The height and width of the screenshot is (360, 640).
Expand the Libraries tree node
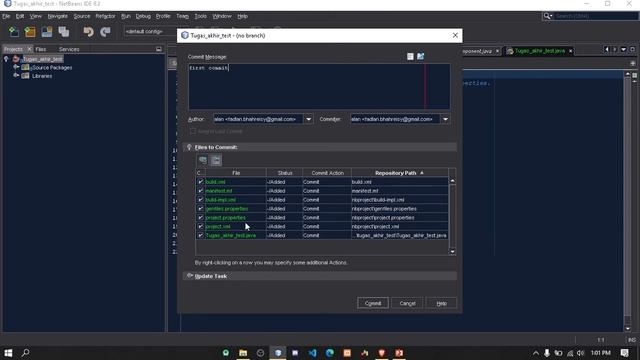point(16,76)
